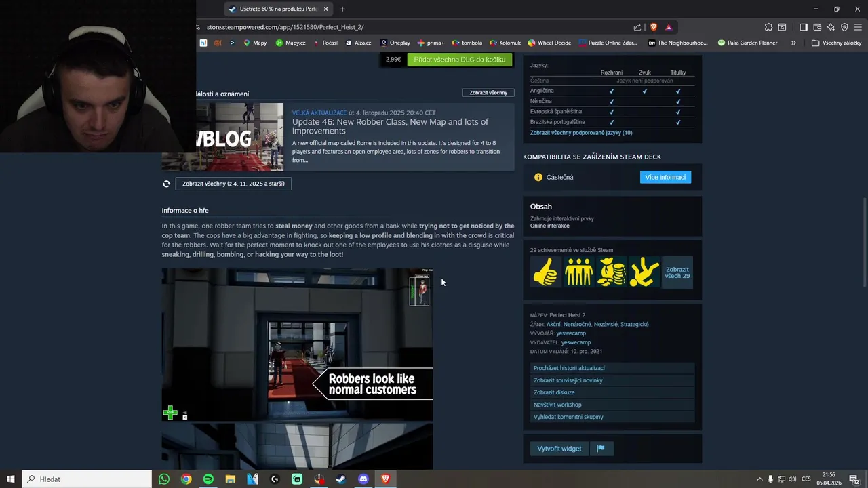Open the Všechny záložky bookmarks folder

point(837,43)
